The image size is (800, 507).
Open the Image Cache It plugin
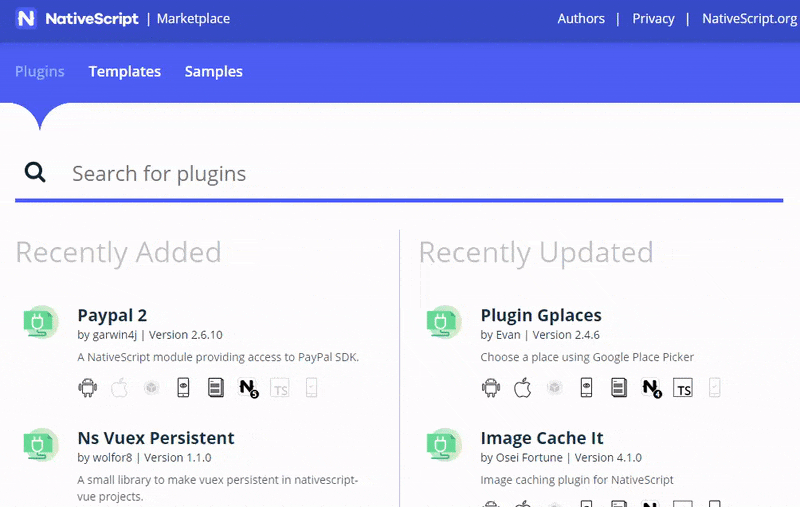tap(542, 438)
